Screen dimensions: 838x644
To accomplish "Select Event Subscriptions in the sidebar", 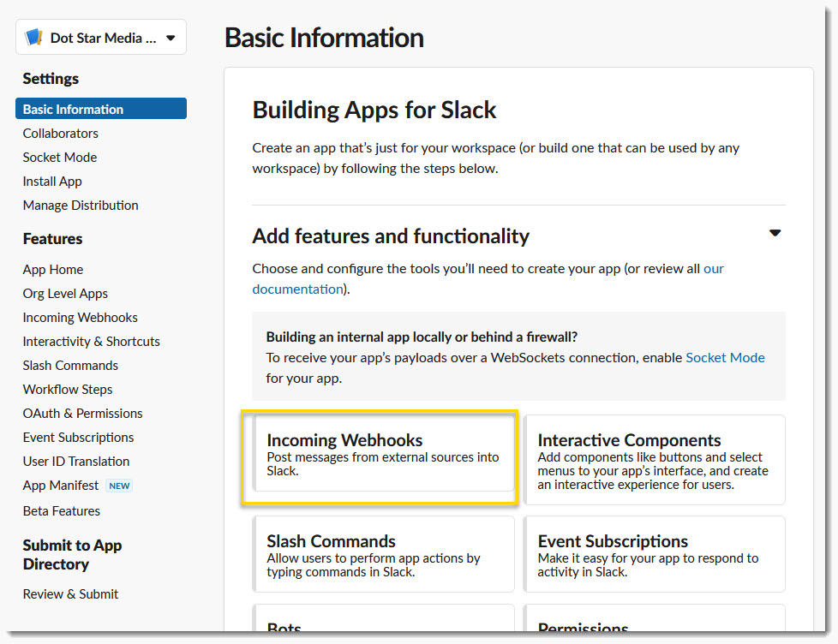I will (79, 438).
